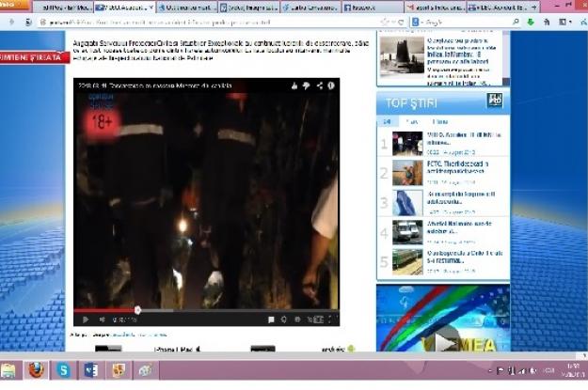Image resolution: width=588 pixels, height=390 pixels.
Task: Mute the video with the volume icon
Action: click(102, 320)
